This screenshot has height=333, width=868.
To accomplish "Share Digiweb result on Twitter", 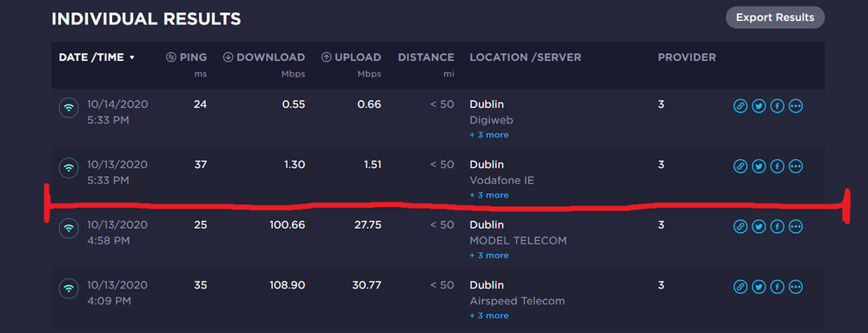I will 759,106.
